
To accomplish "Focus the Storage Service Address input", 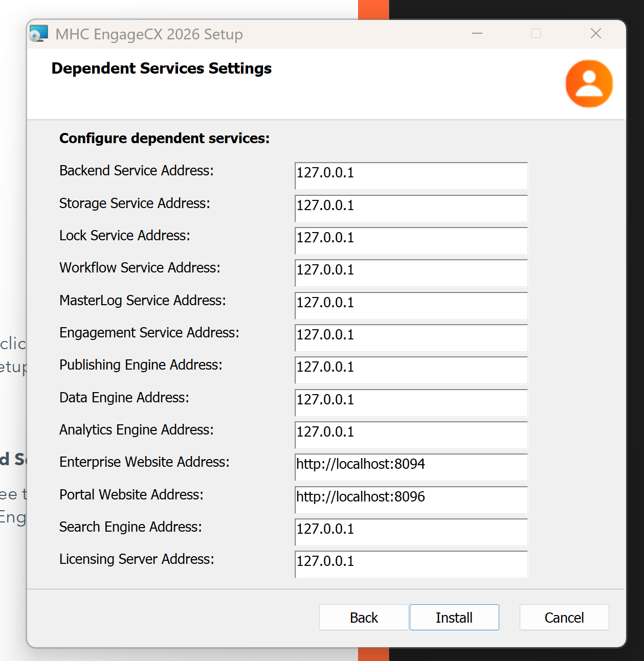I will (411, 209).
